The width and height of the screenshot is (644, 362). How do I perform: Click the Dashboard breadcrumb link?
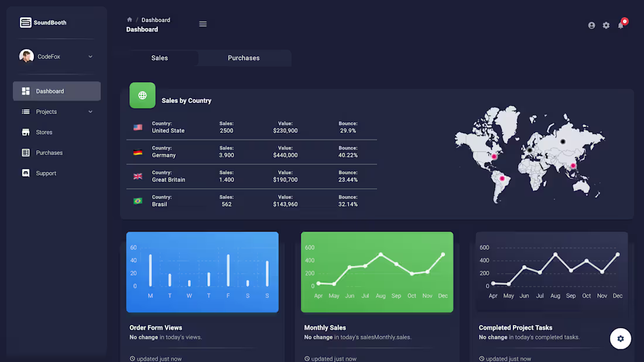click(156, 19)
